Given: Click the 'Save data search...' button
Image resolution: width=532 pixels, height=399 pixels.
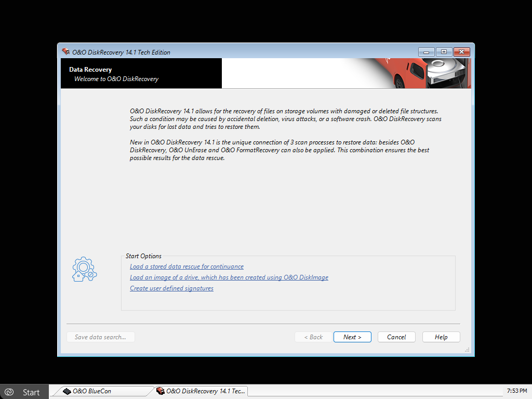Looking at the screenshot, I should [100, 337].
